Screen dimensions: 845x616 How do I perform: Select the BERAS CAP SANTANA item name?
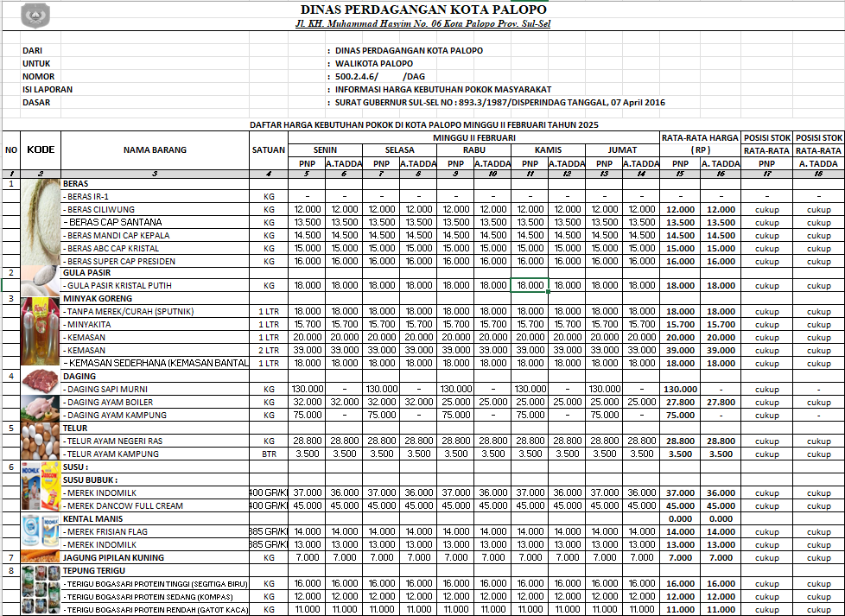pos(112,223)
